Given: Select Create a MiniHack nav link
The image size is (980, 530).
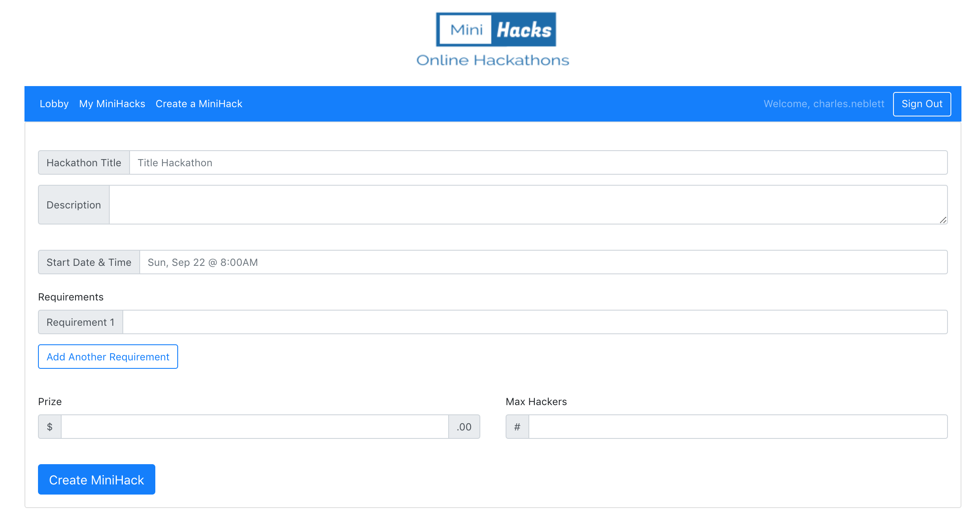Looking at the screenshot, I should pos(199,104).
